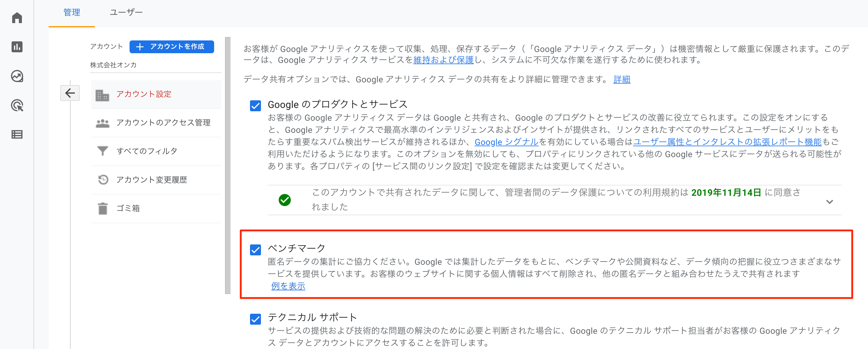Click the back arrow button
This screenshot has height=349, width=868.
coord(70,93)
